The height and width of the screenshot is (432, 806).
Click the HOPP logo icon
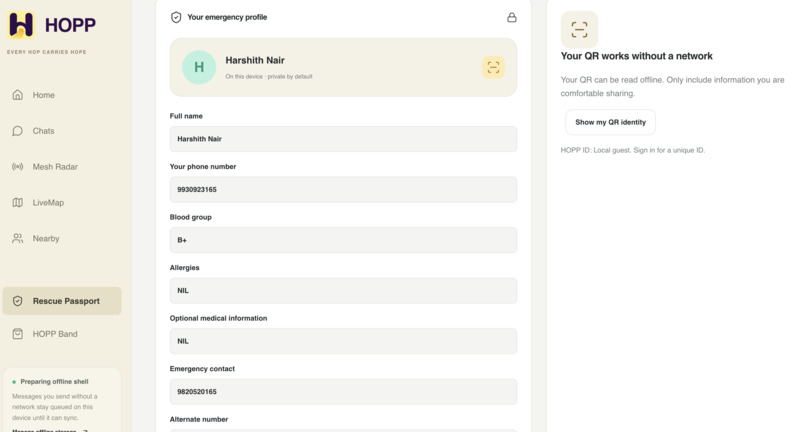tap(21, 25)
